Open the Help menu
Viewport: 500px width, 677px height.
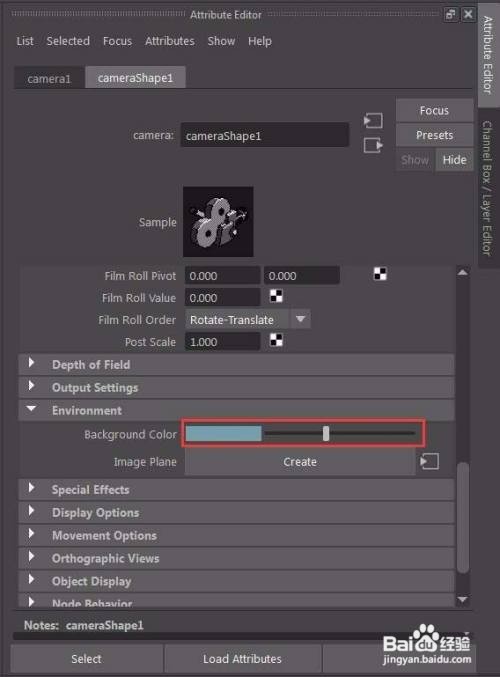point(259,41)
